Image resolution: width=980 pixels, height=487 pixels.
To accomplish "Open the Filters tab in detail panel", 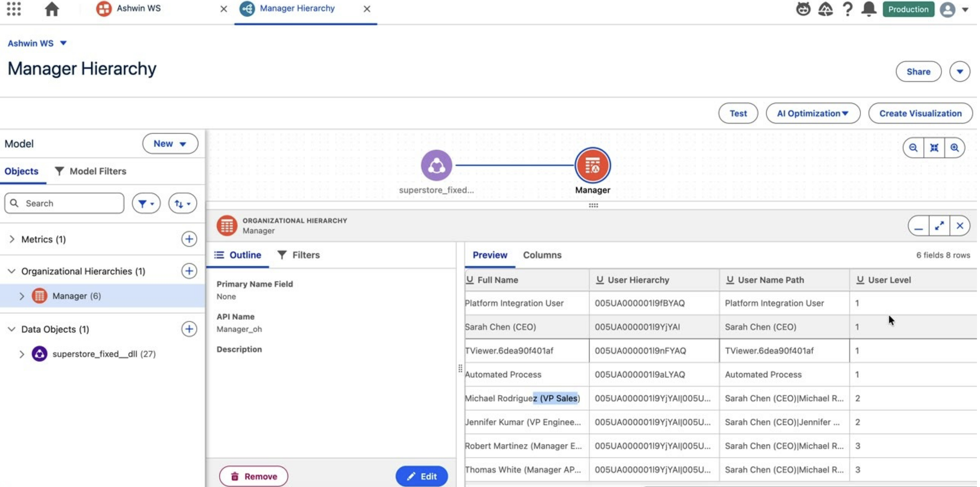I will [298, 255].
